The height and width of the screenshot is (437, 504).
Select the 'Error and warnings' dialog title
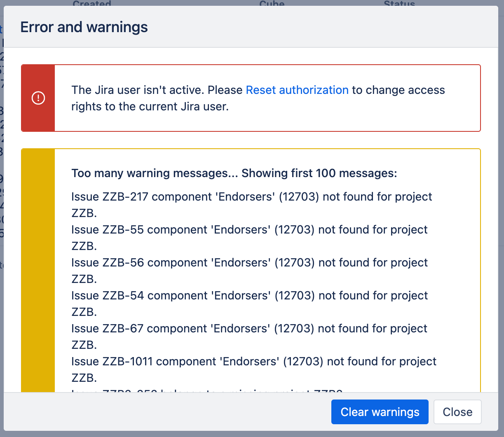(x=84, y=27)
